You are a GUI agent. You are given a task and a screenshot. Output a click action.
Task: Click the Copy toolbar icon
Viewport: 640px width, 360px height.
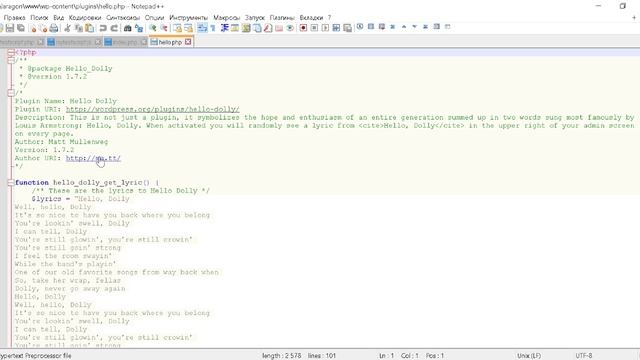click(x=79, y=28)
